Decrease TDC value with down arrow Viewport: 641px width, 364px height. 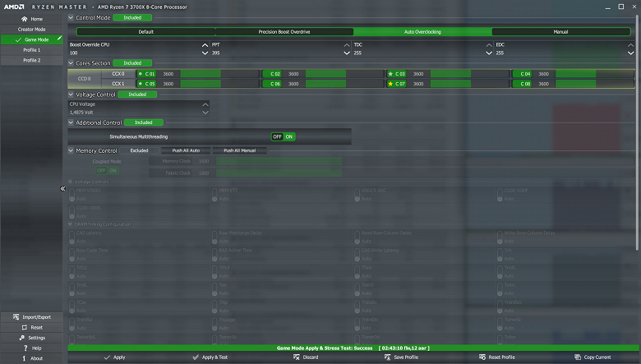(x=489, y=53)
